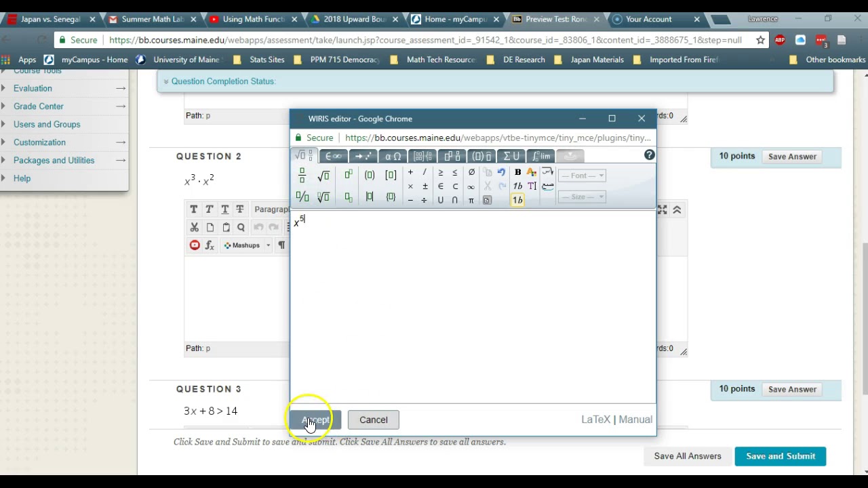Click the record from webcam icon
868x488 pixels.
[195, 245]
